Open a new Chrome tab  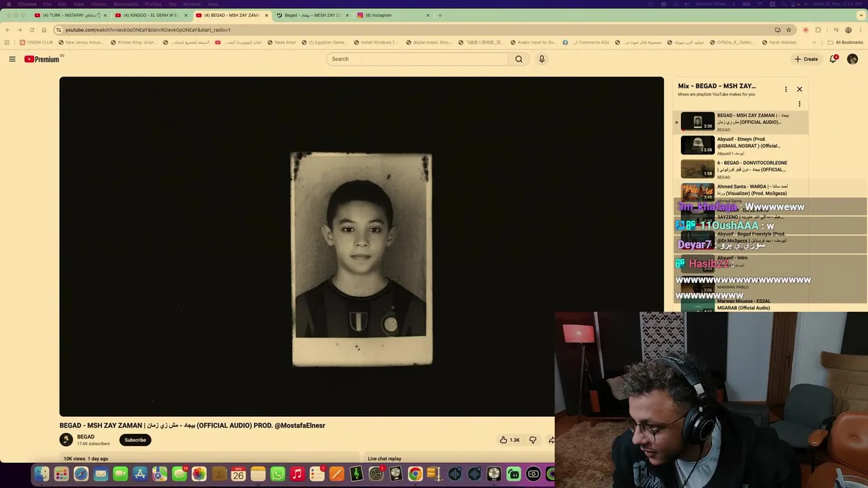[x=440, y=15]
